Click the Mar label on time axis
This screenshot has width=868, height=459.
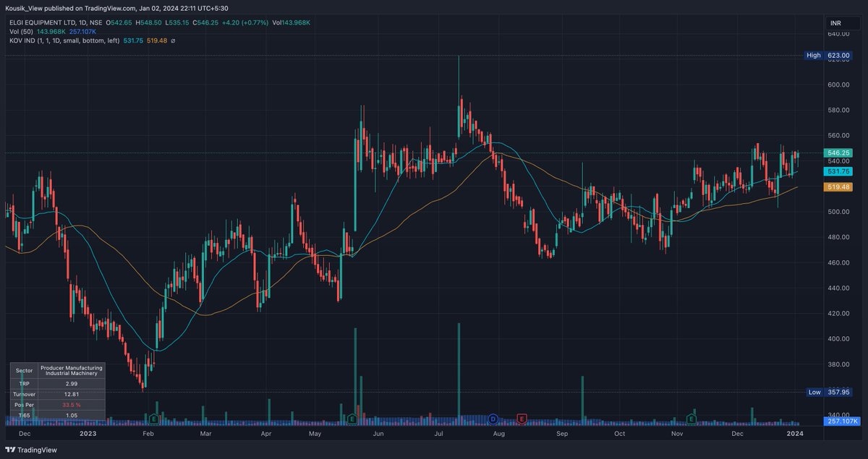coord(205,434)
